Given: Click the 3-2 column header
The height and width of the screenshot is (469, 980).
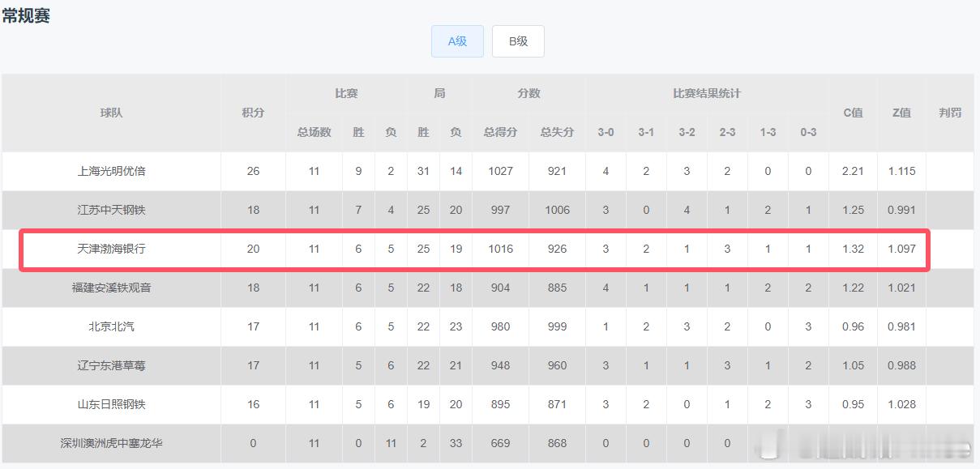Looking at the screenshot, I should point(687,132).
